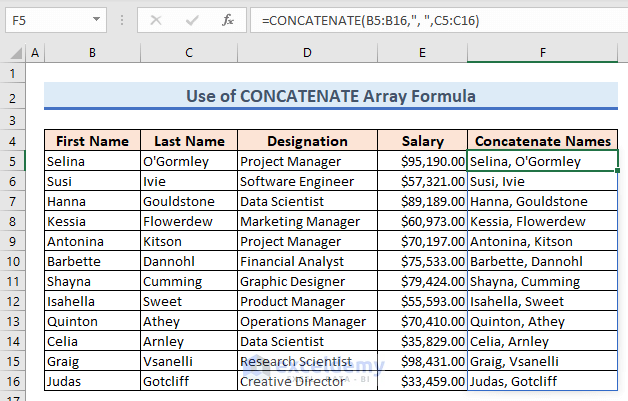
Task: Click the Select All corner triangle
Action: 14,53
